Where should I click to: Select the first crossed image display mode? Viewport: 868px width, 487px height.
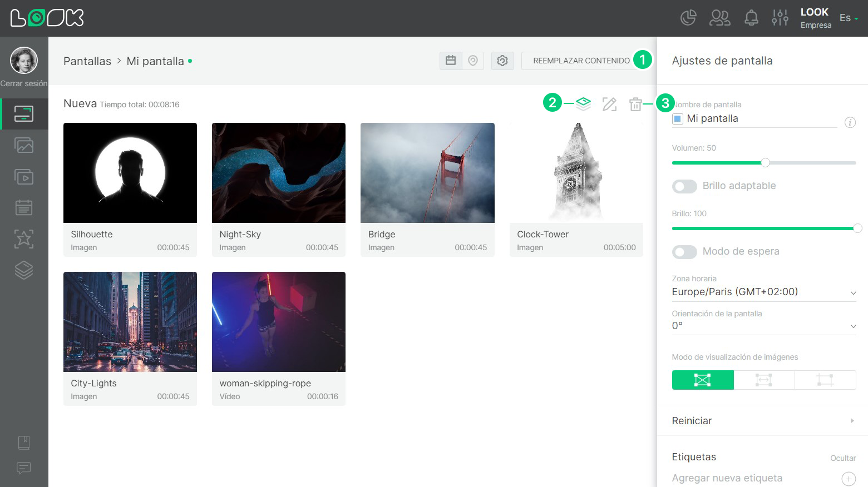[703, 380]
